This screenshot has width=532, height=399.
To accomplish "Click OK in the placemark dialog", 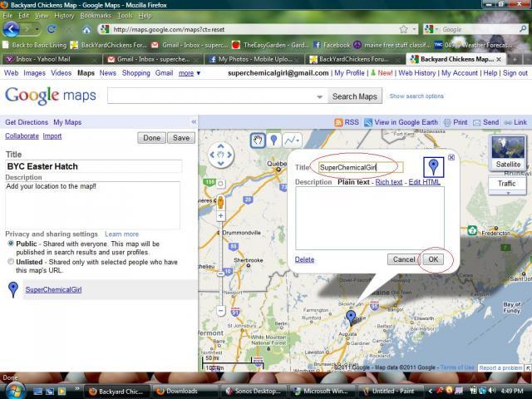I will pyautogui.click(x=433, y=259).
